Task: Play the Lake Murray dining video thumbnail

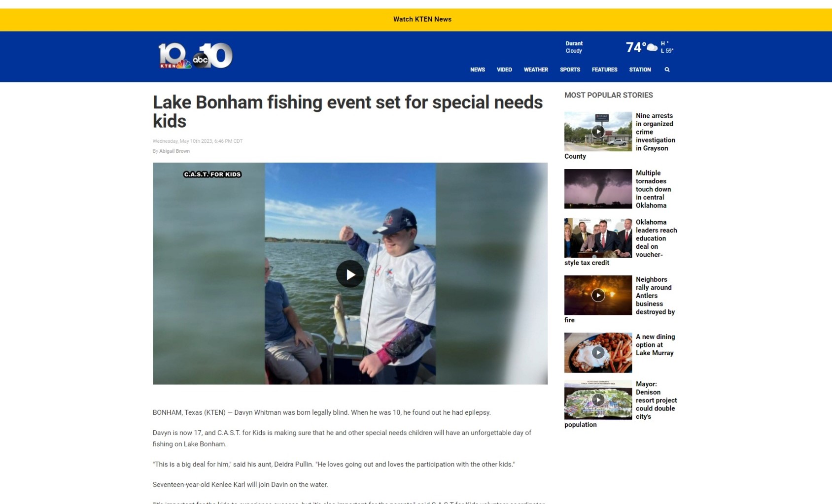Action: [598, 352]
